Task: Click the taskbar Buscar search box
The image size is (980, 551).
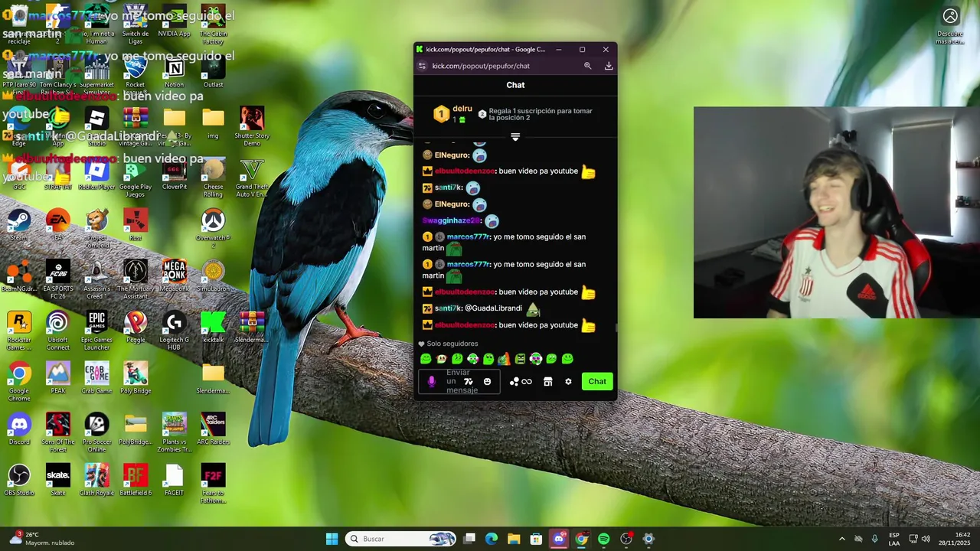Action: pos(401,539)
